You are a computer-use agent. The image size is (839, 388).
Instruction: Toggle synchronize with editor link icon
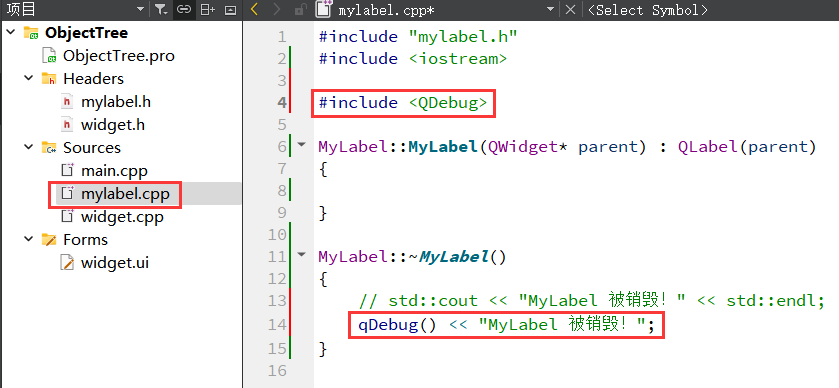click(184, 9)
